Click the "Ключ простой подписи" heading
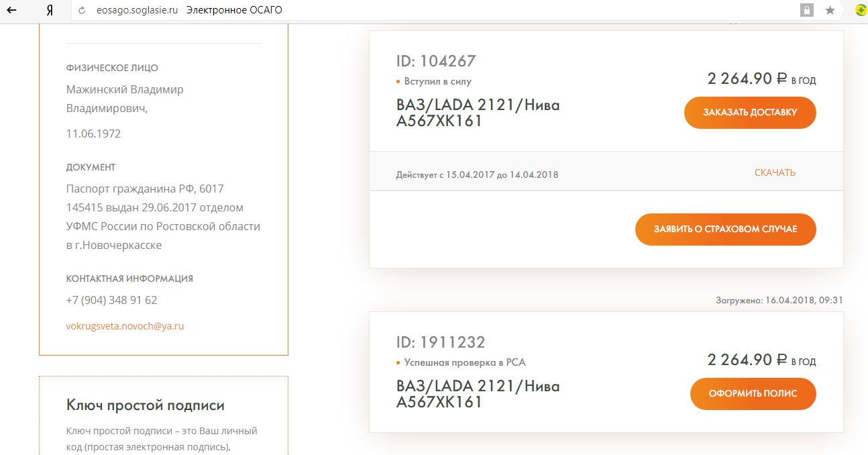 tap(146, 405)
